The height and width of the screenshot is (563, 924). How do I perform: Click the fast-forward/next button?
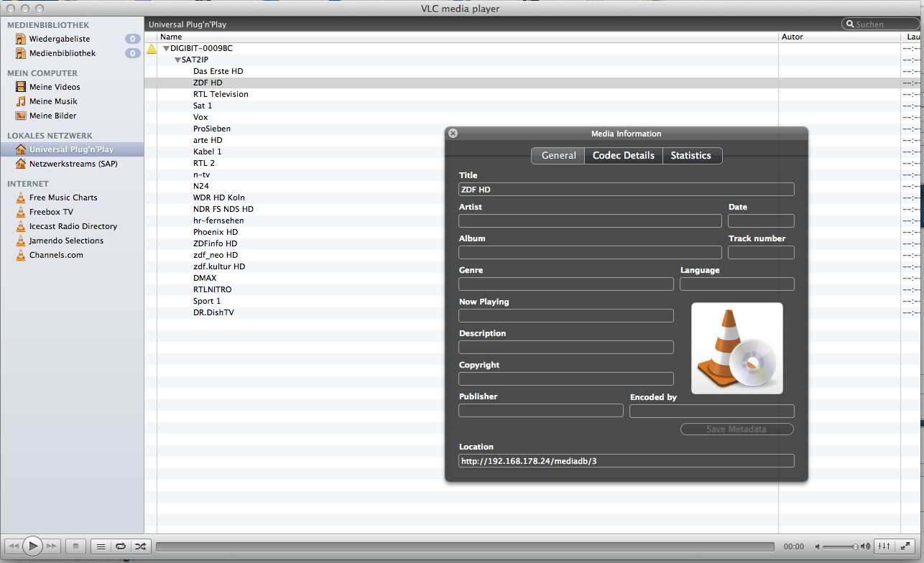52,546
